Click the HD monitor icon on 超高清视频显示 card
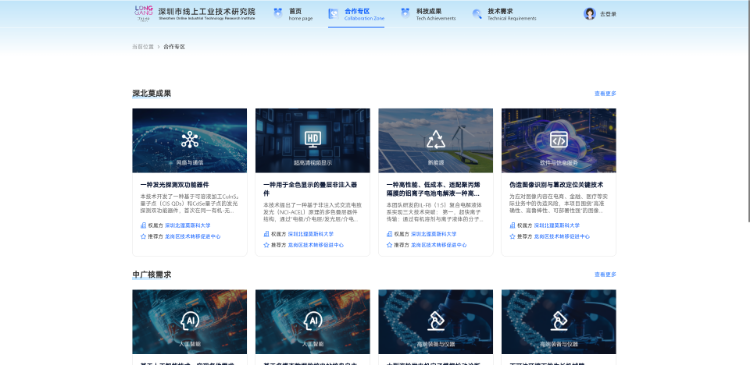This screenshot has width=750, height=365. pyautogui.click(x=313, y=140)
